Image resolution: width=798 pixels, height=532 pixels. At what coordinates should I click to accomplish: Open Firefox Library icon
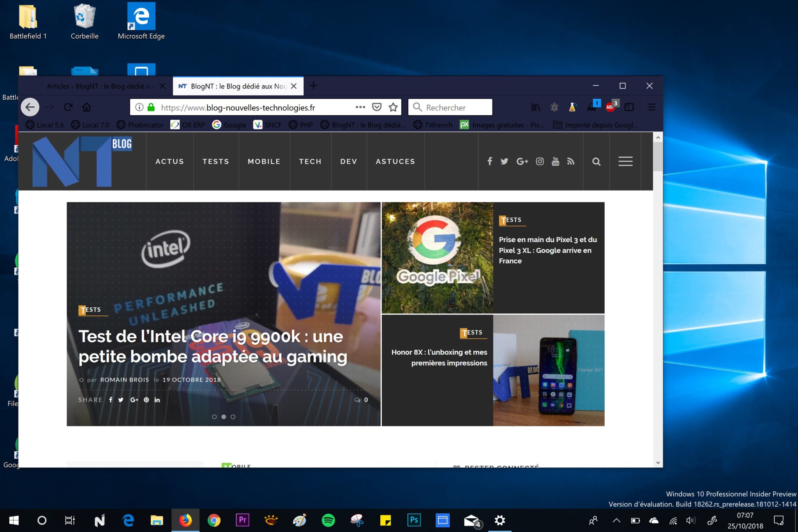pos(536,107)
